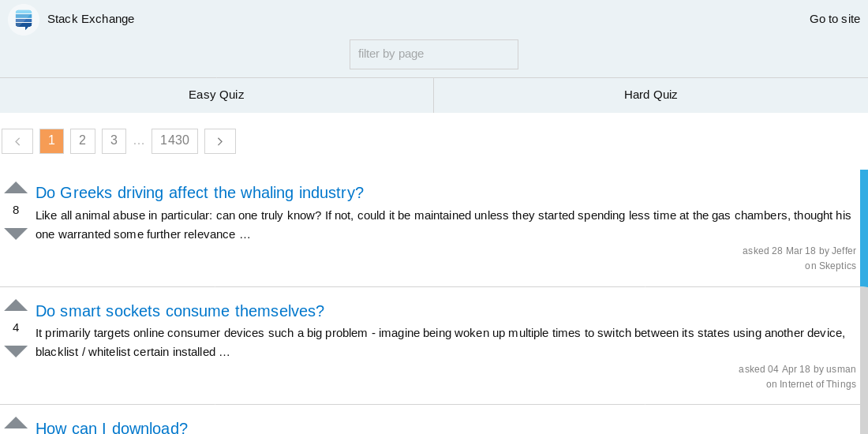Downvote the smart sockets question
The height and width of the screenshot is (434, 868).
16,351
